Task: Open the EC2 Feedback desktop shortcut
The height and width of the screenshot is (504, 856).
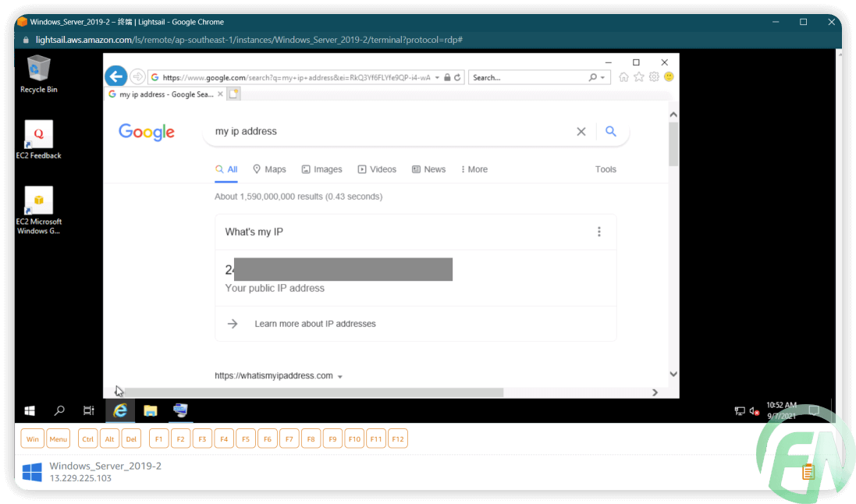Action: tap(39, 140)
